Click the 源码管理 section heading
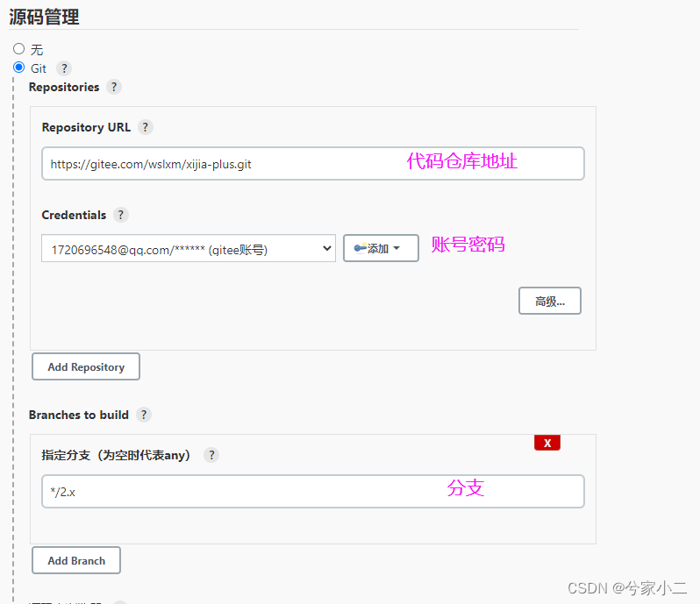 tap(44, 17)
